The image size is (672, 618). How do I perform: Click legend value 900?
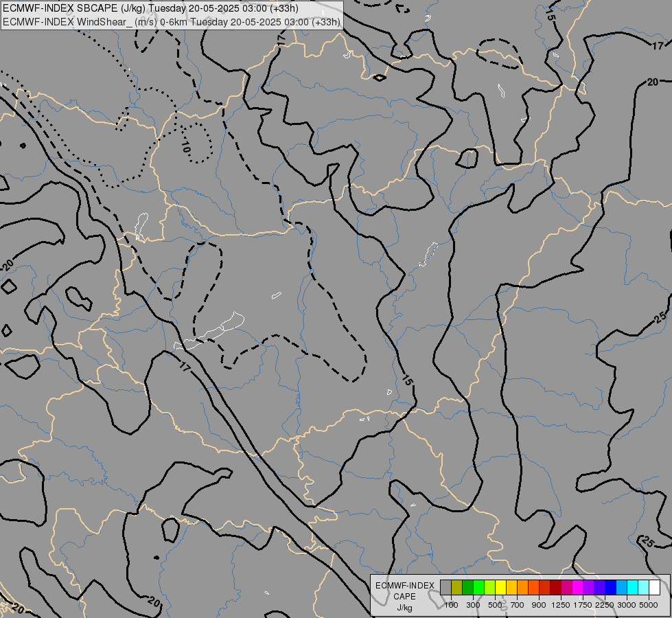[x=539, y=605]
